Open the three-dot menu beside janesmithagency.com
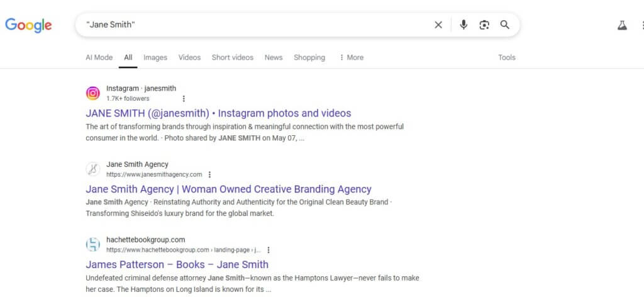Viewport: 644px width, 297px height. coord(209,174)
